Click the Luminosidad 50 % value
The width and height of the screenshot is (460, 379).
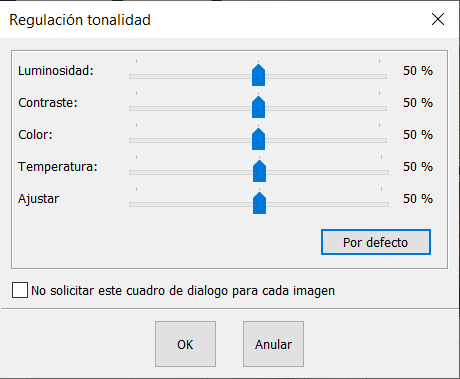click(x=418, y=71)
